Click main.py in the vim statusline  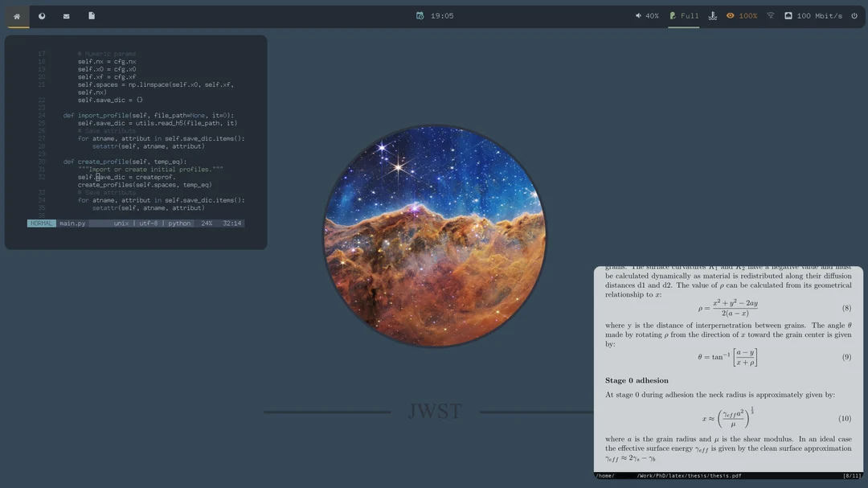point(72,223)
